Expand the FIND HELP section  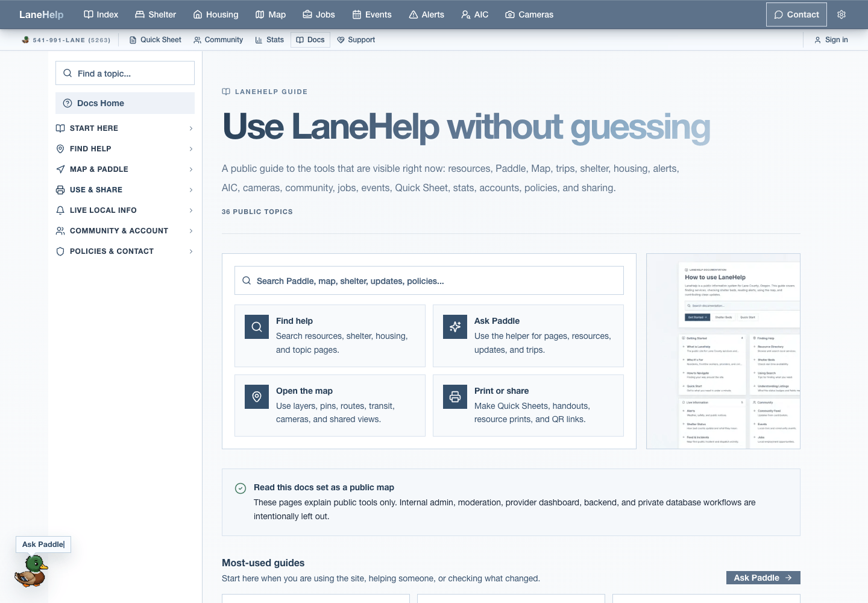pyautogui.click(x=125, y=149)
